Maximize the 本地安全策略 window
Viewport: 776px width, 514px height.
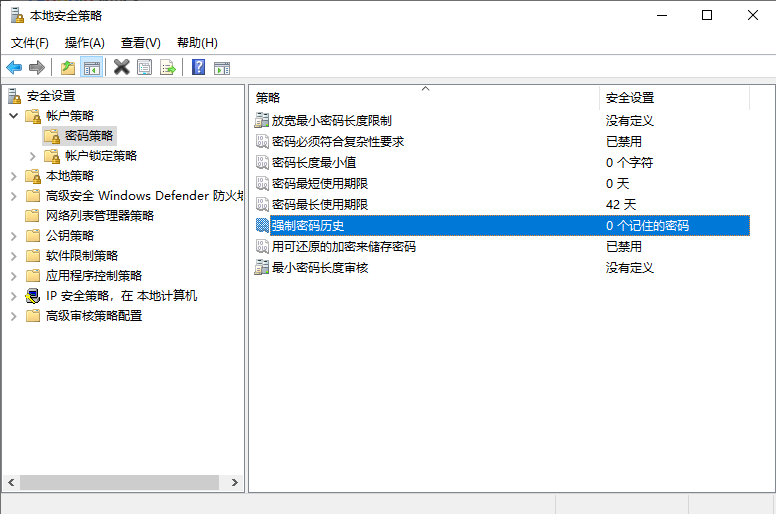coord(707,15)
